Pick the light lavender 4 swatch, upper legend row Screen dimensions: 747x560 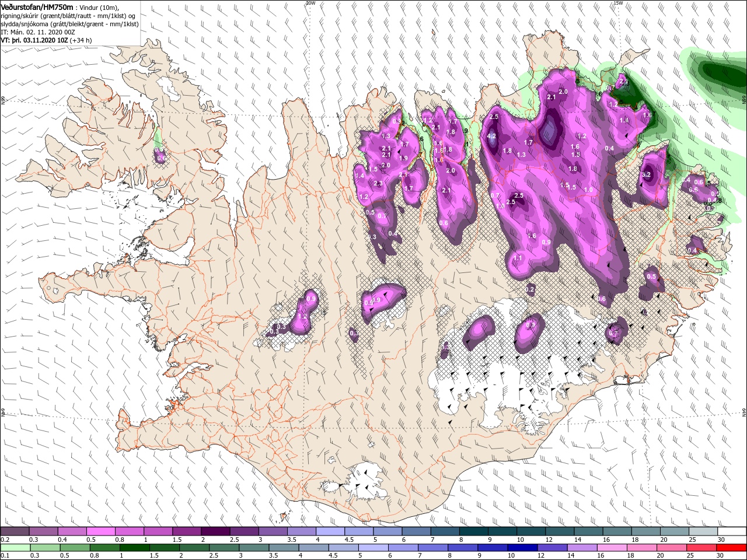click(x=330, y=531)
